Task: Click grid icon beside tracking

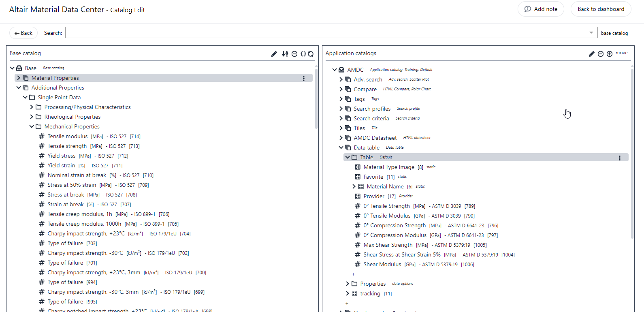Action: pyautogui.click(x=354, y=293)
